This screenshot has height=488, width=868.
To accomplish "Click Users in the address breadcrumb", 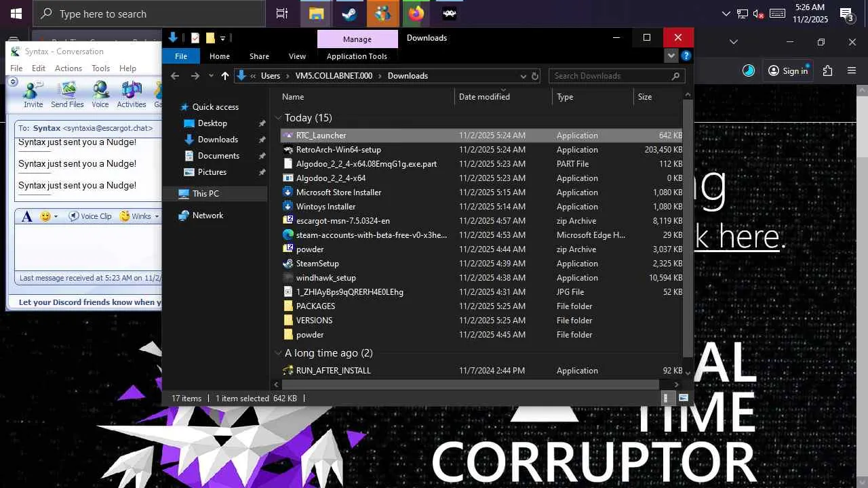I will 271,76.
